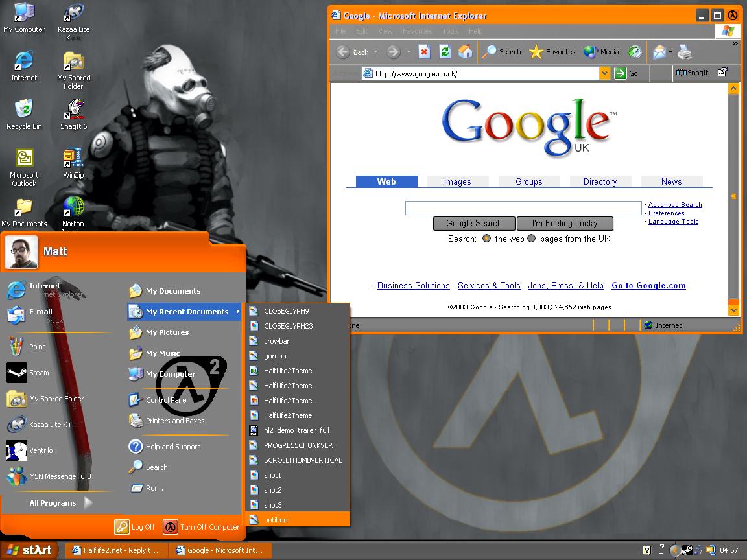Viewport: 747px width, 560px height.
Task: Open MSN Messenger 6.0 in Start menu
Action: (x=49, y=476)
